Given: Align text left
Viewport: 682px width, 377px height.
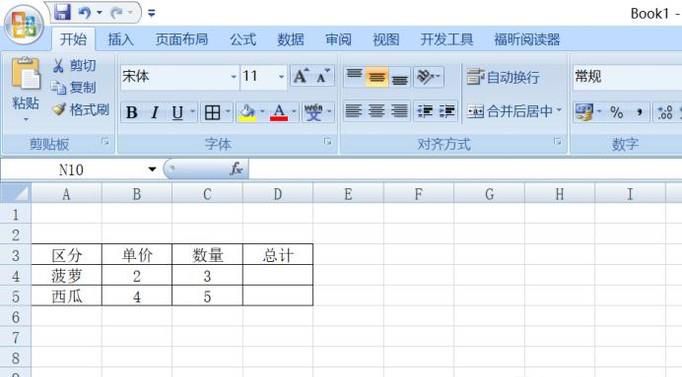Looking at the screenshot, I should click(354, 111).
